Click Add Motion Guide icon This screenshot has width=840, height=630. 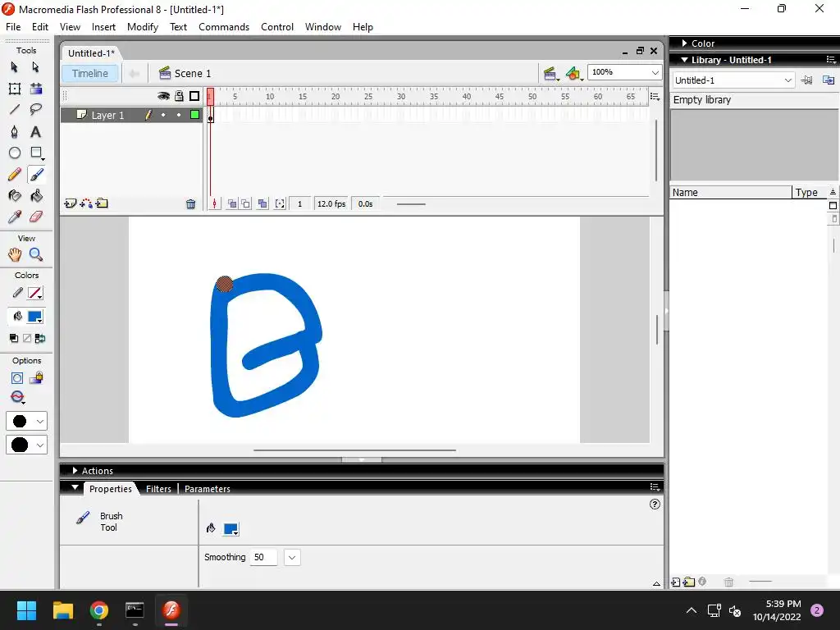click(x=85, y=203)
